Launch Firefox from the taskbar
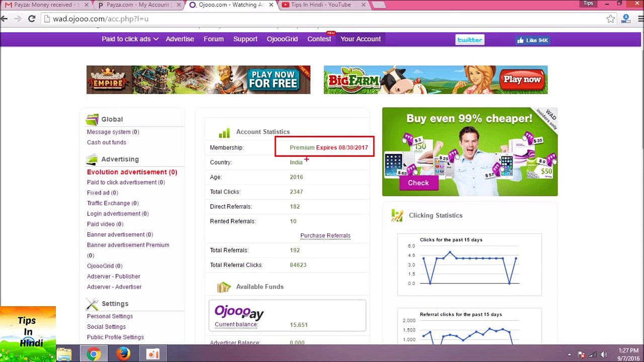Viewport: 644px width, 362px height. coord(123,354)
